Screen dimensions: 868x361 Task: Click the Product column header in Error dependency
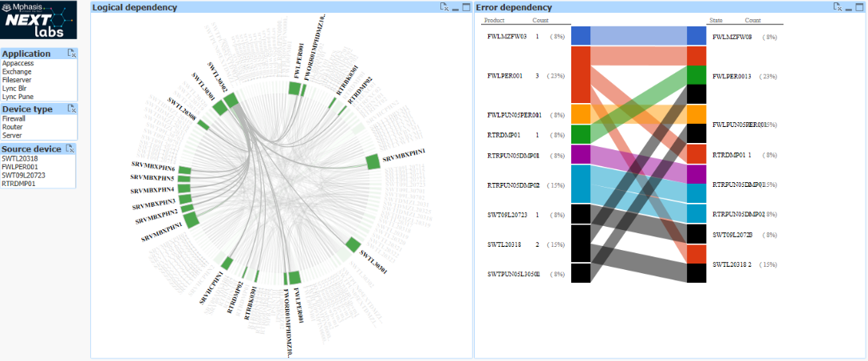click(x=494, y=20)
